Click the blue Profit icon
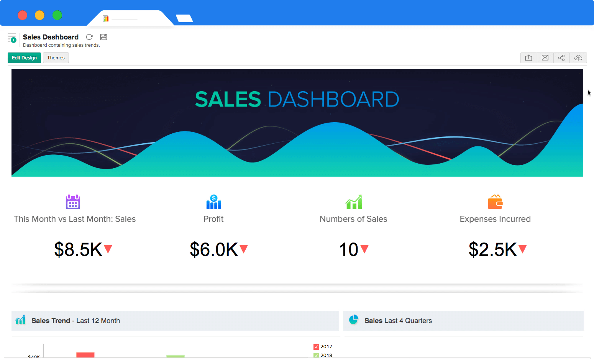 (x=214, y=202)
